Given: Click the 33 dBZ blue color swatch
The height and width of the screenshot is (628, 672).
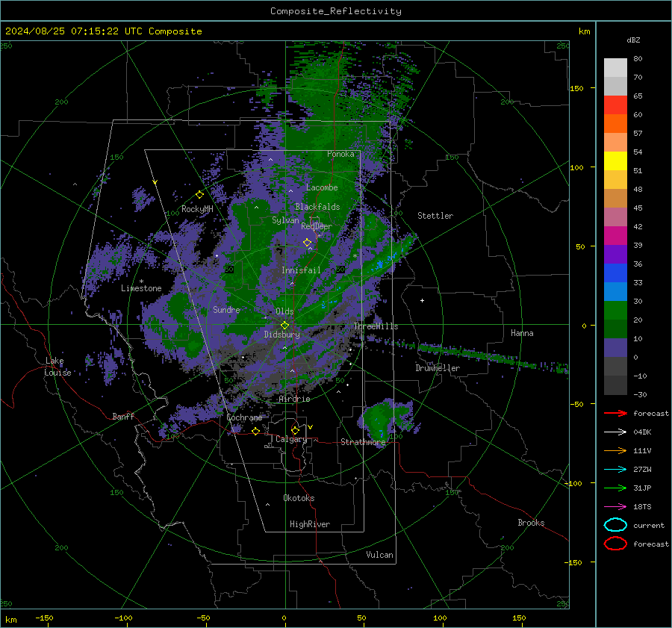Looking at the screenshot, I should click(615, 273).
